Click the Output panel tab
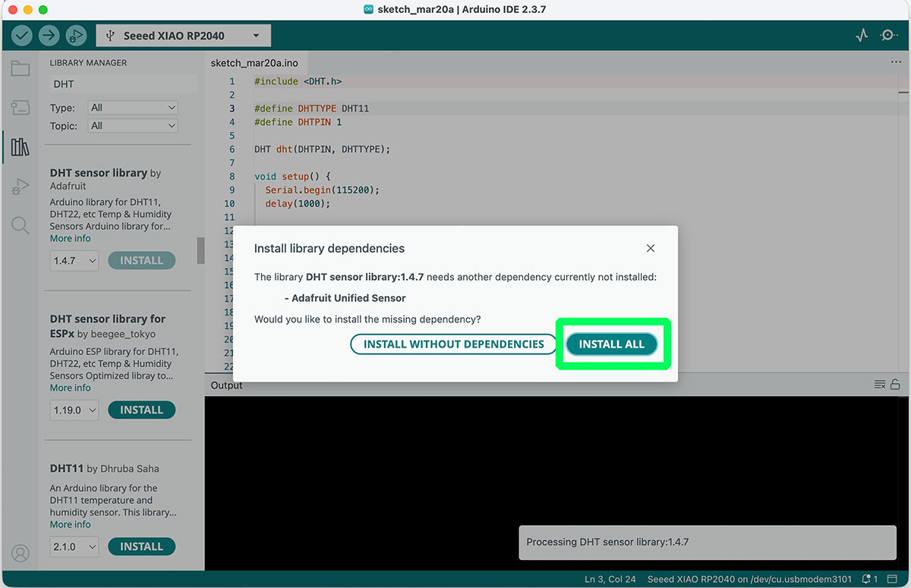The image size is (911, 588). coord(227,385)
